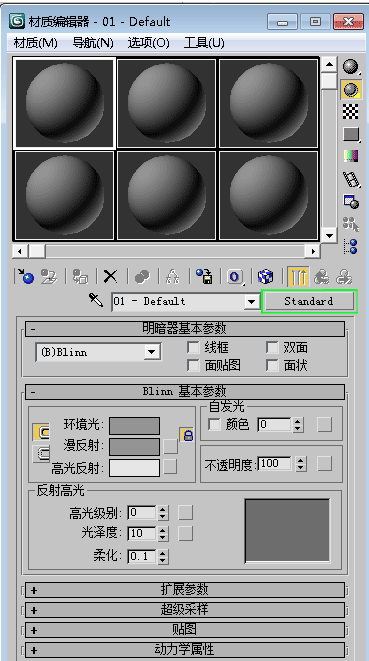The width and height of the screenshot is (369, 661).
Task: Enable the 双面 checkbox
Action: click(x=272, y=348)
